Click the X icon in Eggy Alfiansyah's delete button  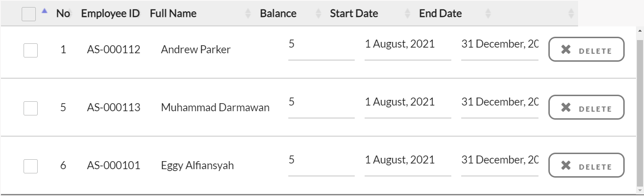(x=566, y=166)
